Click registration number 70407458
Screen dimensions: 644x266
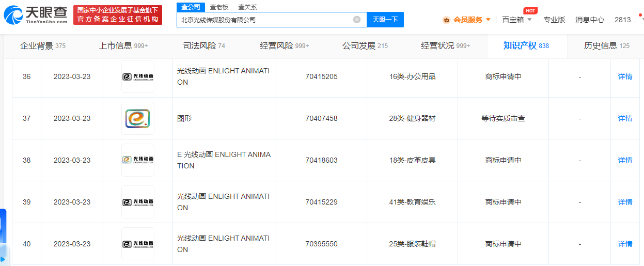click(x=321, y=118)
